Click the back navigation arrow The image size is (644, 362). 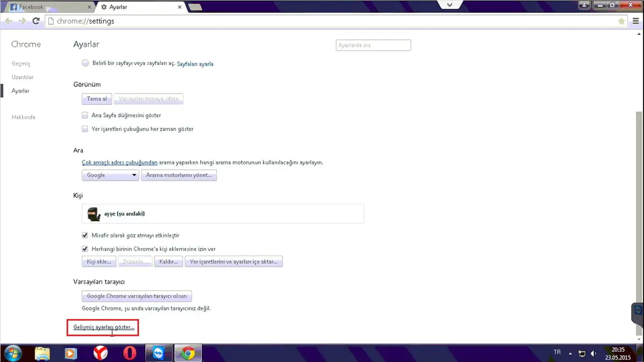9,21
